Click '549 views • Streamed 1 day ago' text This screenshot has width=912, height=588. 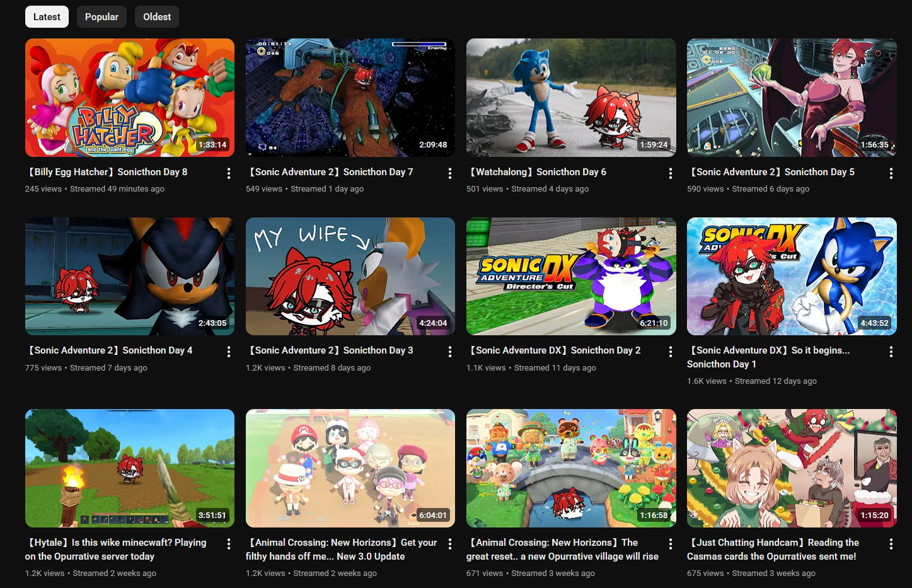(304, 189)
